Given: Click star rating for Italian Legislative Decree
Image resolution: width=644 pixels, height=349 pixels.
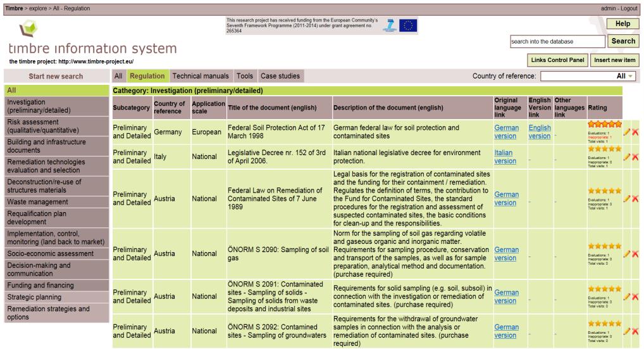Looking at the screenshot, I should 605,149.
